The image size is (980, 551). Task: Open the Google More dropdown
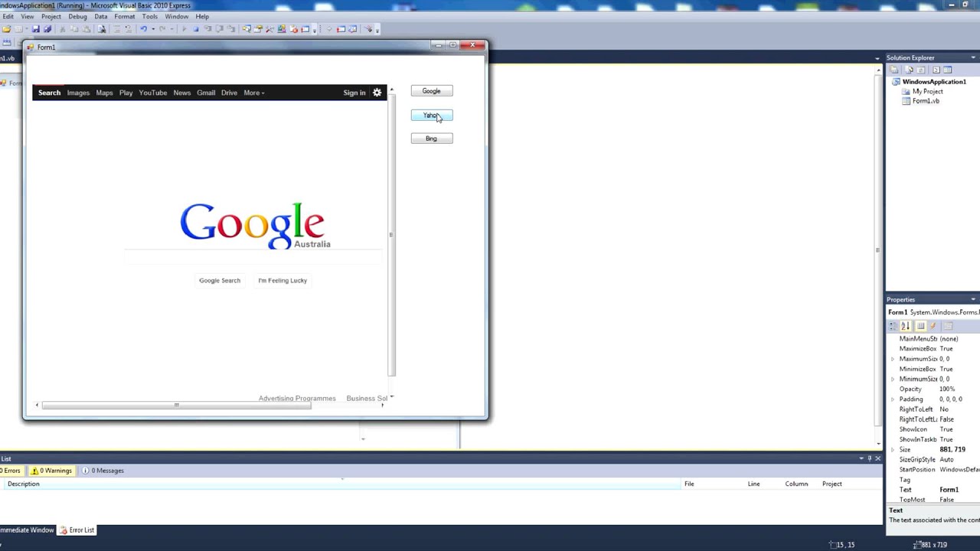tap(253, 93)
